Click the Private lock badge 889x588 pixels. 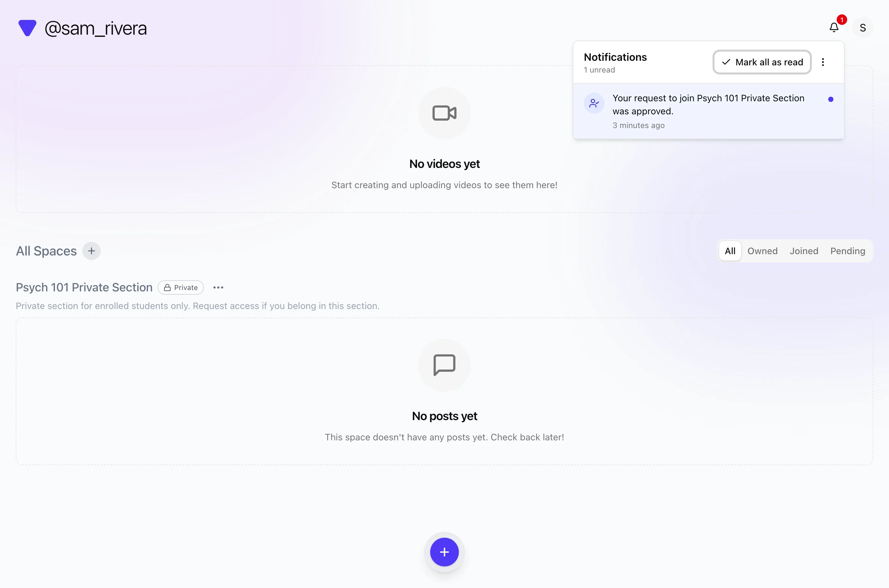[181, 287]
